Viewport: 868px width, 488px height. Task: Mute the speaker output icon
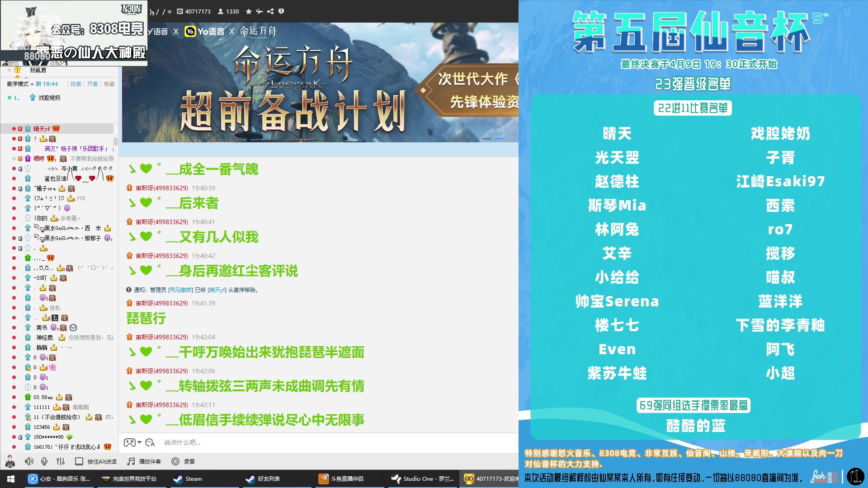pos(29,461)
